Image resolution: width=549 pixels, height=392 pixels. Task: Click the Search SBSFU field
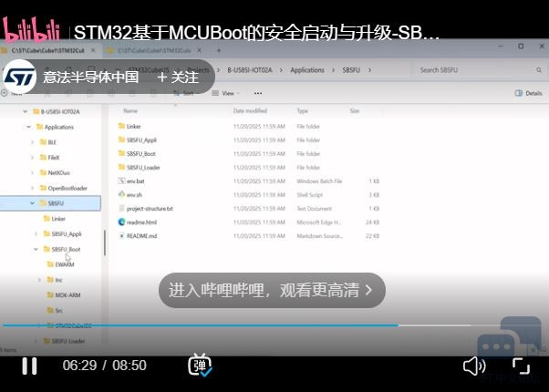(x=478, y=70)
